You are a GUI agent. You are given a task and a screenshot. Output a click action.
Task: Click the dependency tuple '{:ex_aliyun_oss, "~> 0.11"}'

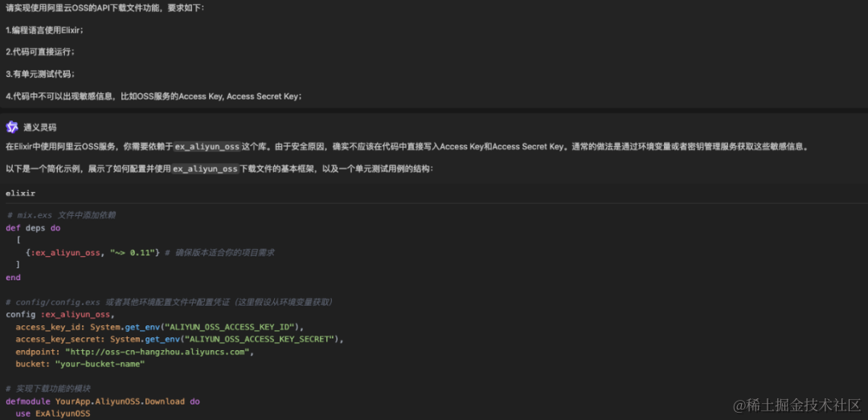click(93, 252)
